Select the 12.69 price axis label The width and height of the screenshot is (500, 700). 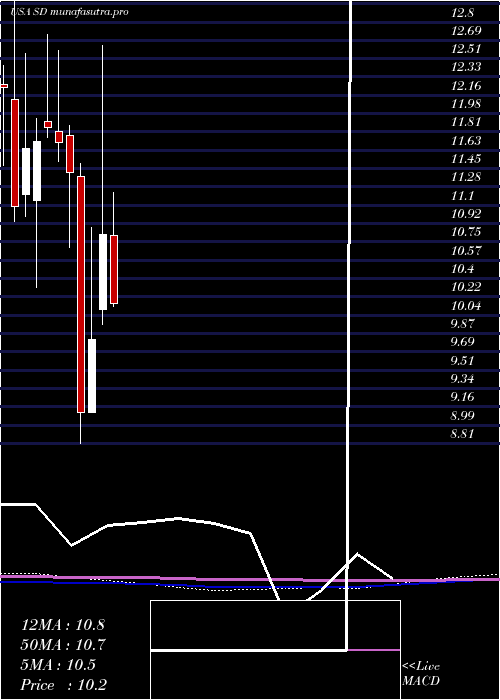click(x=466, y=31)
